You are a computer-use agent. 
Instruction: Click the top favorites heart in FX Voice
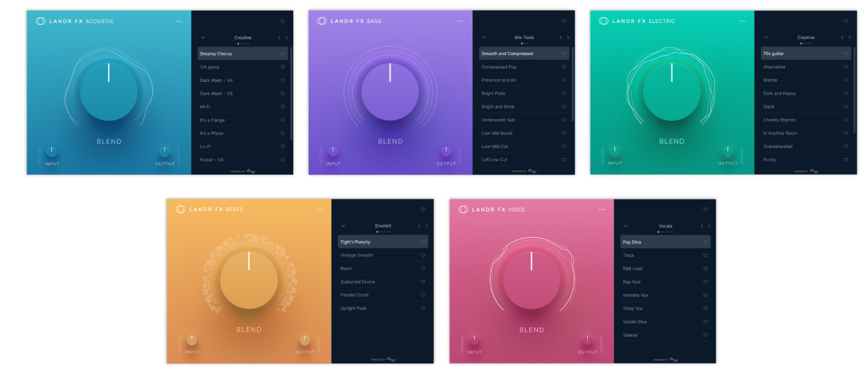click(706, 209)
